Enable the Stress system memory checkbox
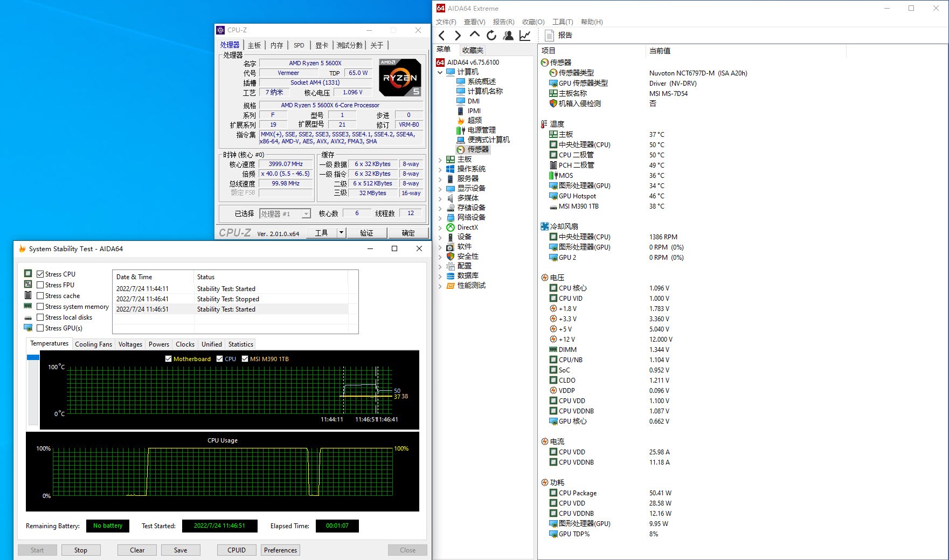This screenshot has width=949, height=560. pos(40,306)
